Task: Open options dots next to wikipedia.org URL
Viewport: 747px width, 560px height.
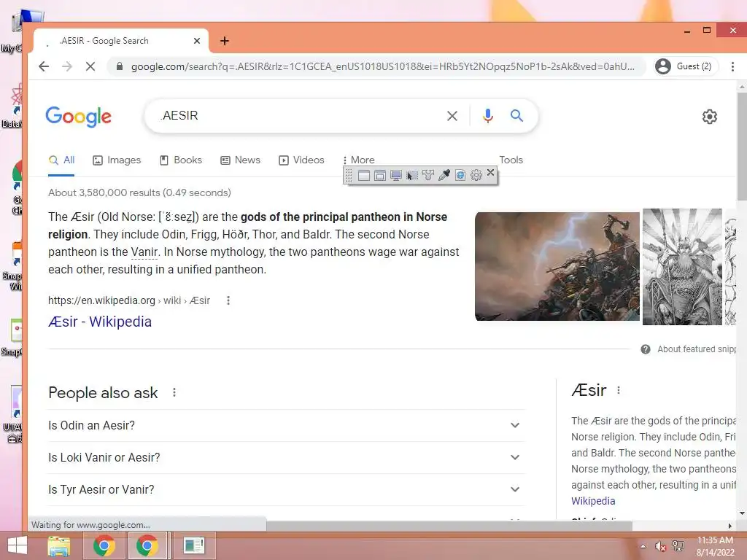Action: tap(228, 300)
